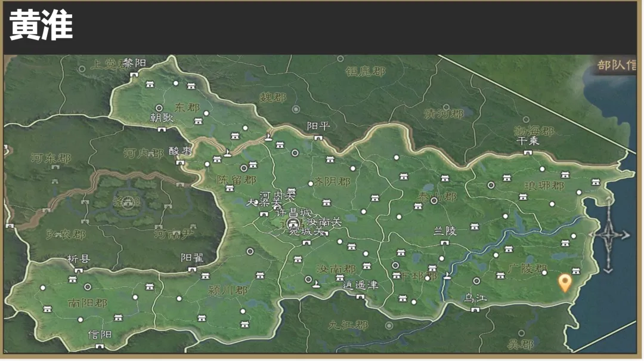Image resolution: width=644 pixels, height=361 pixels.
Task: Select the gate icon beneath 酸枣
Action: point(180,162)
